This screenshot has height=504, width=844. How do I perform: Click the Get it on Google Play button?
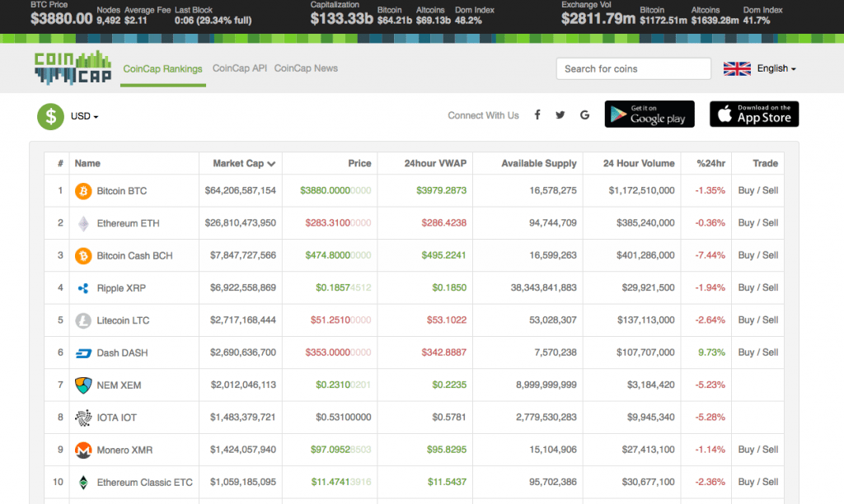[x=649, y=114]
